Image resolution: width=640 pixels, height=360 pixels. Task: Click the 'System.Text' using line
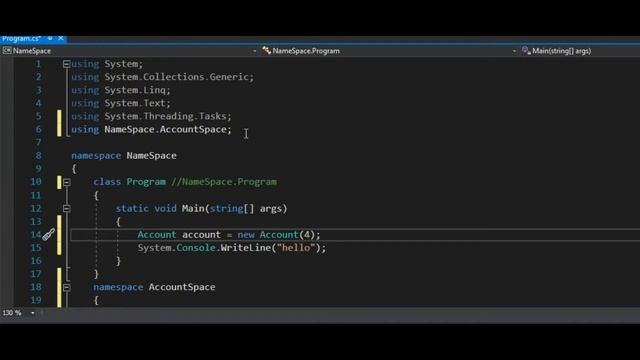pyautogui.click(x=121, y=103)
